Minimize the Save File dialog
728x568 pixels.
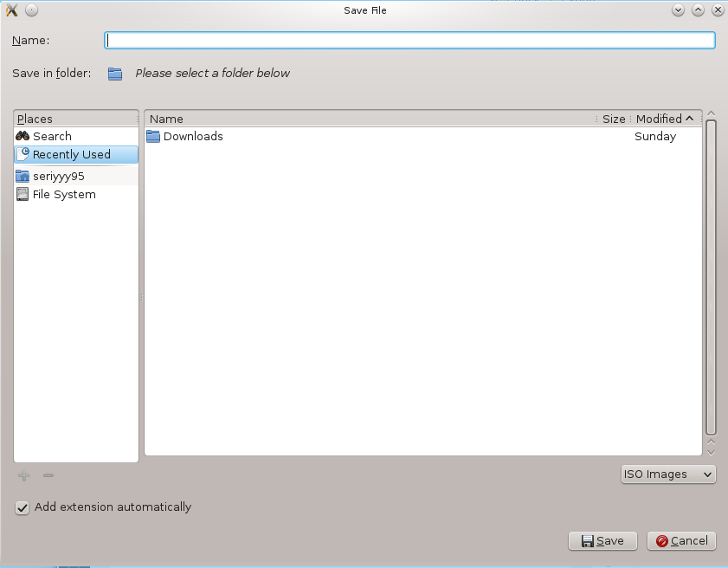(x=678, y=10)
